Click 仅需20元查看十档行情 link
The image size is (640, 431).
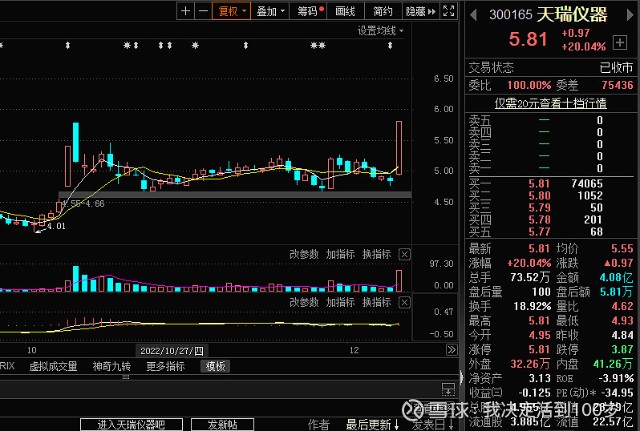[x=551, y=103]
